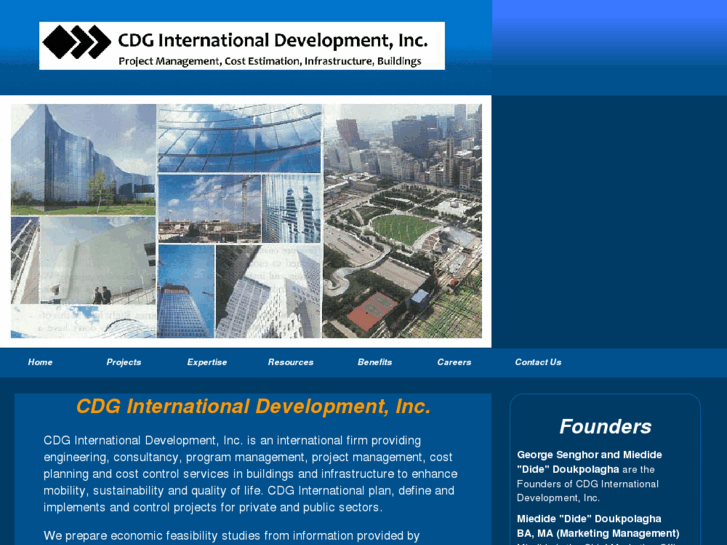Click the intro paragraph beginning 'CDG International Development, Inc. is'
The height and width of the screenshot is (545, 727).
click(x=250, y=474)
